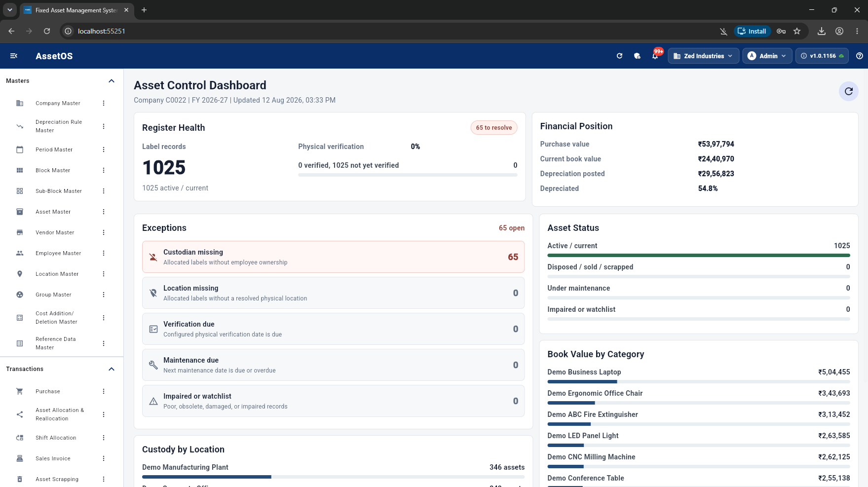Open the browser downloads icon
The height and width of the screenshot is (487, 868).
(x=822, y=31)
